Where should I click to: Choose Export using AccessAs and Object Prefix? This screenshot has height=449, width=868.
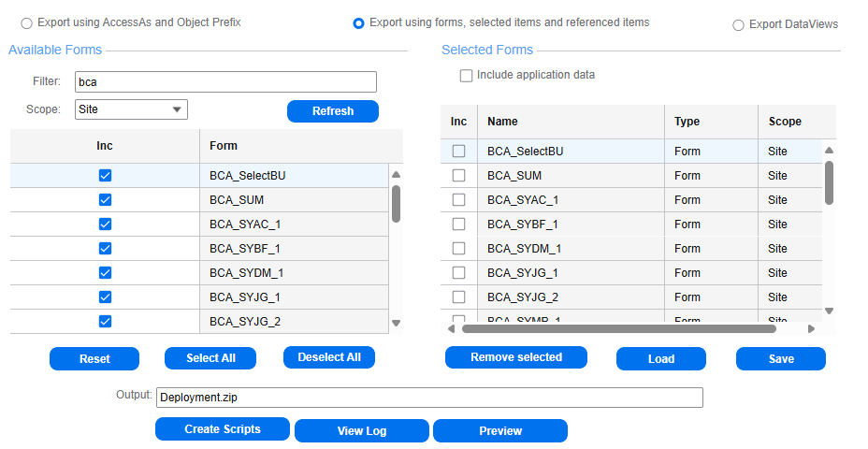coord(26,23)
